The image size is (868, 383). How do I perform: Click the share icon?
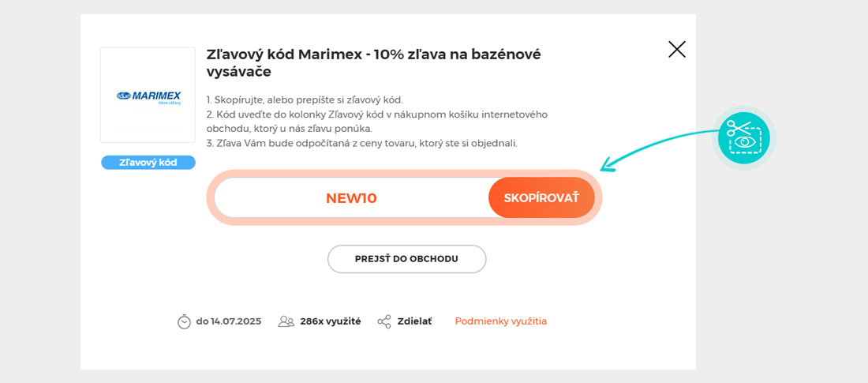pos(384,321)
